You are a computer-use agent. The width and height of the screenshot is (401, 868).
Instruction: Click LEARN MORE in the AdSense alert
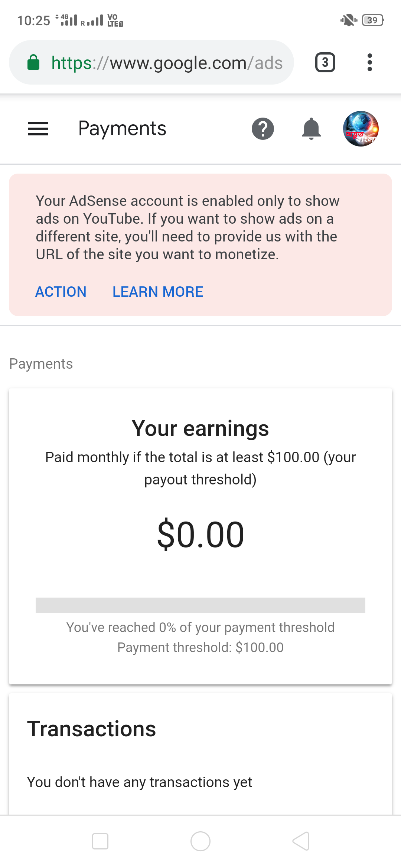[158, 292]
